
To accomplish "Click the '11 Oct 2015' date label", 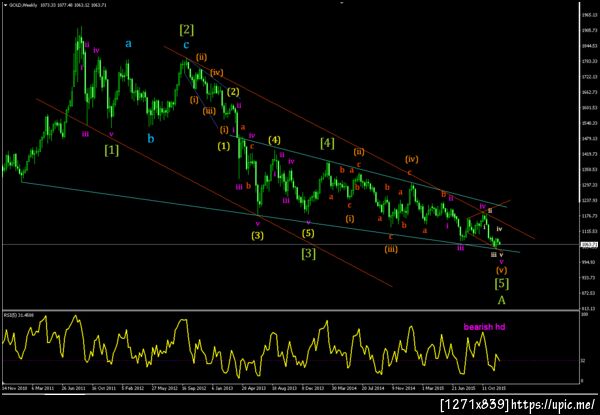I will tap(494, 388).
